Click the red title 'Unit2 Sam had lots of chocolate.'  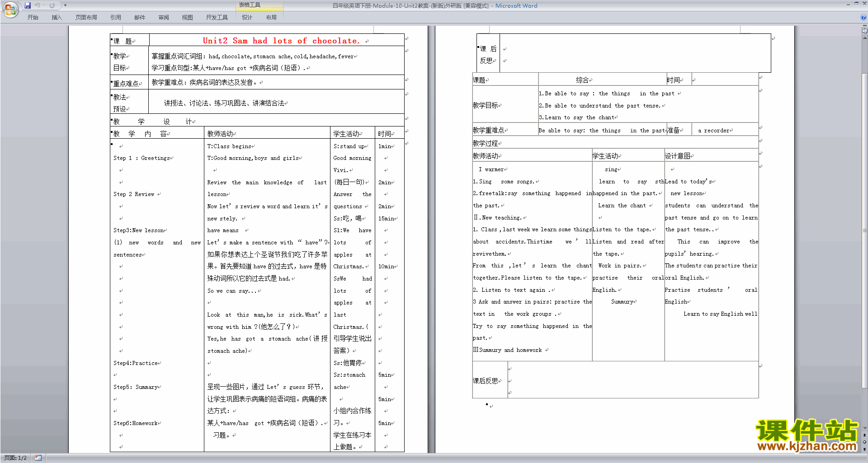point(281,41)
